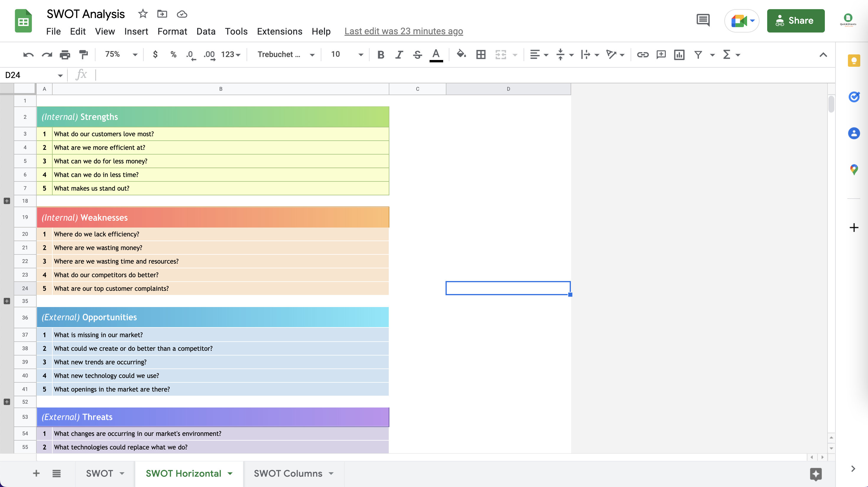Image resolution: width=868 pixels, height=487 pixels.
Task: Click the Share button
Action: coord(796,21)
